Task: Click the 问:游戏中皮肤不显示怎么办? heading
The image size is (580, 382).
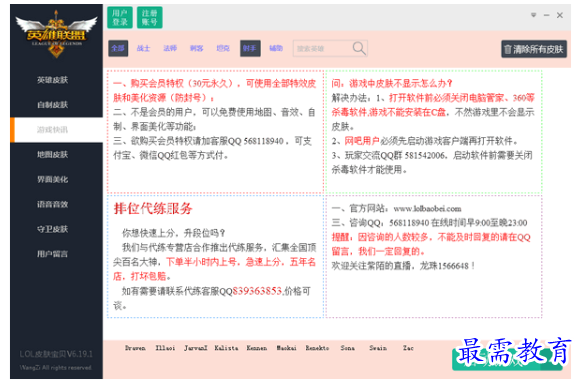Action: point(392,83)
